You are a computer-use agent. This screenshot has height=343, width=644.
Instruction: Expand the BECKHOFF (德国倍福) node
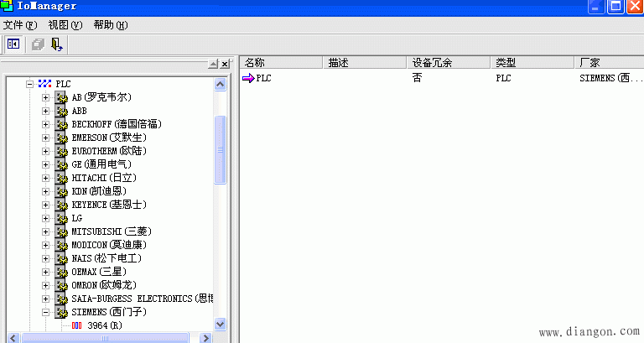(x=45, y=124)
